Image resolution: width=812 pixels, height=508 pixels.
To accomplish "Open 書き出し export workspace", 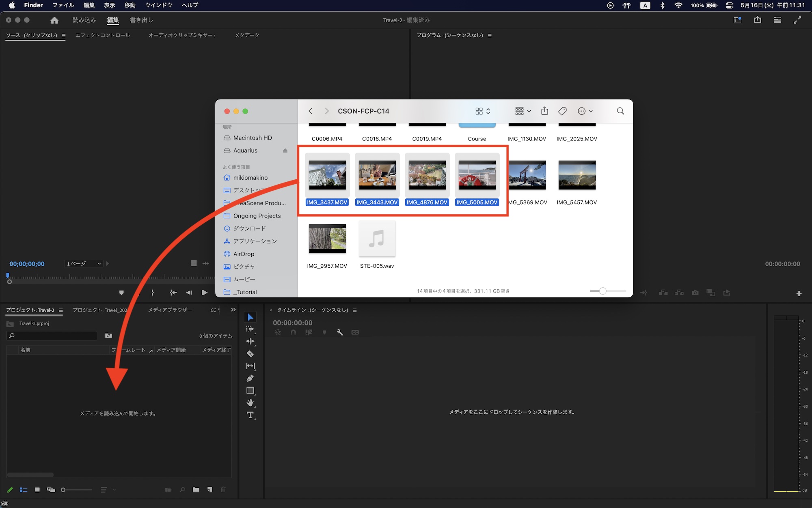I will (141, 20).
